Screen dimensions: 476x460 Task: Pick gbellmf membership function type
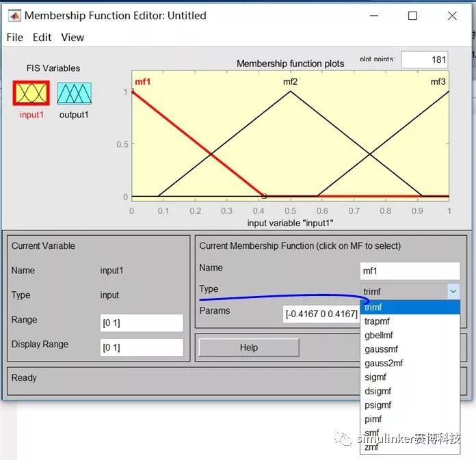[379, 335]
